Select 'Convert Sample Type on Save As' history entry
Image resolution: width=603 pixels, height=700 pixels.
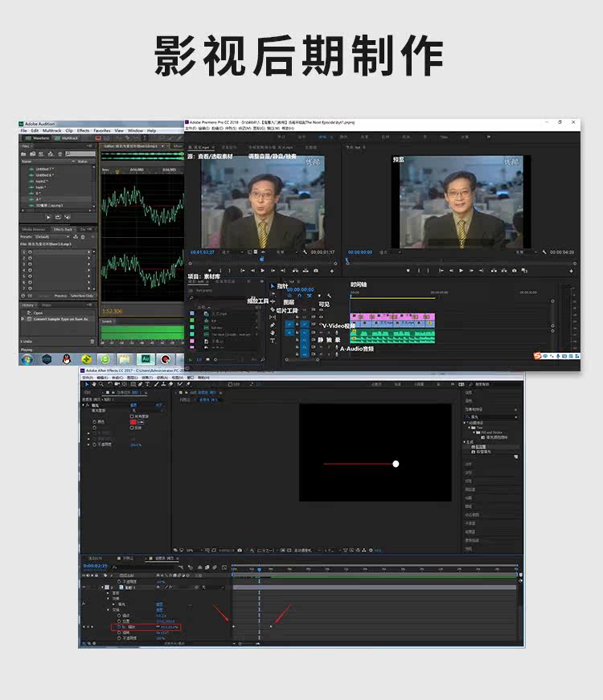coord(60,319)
